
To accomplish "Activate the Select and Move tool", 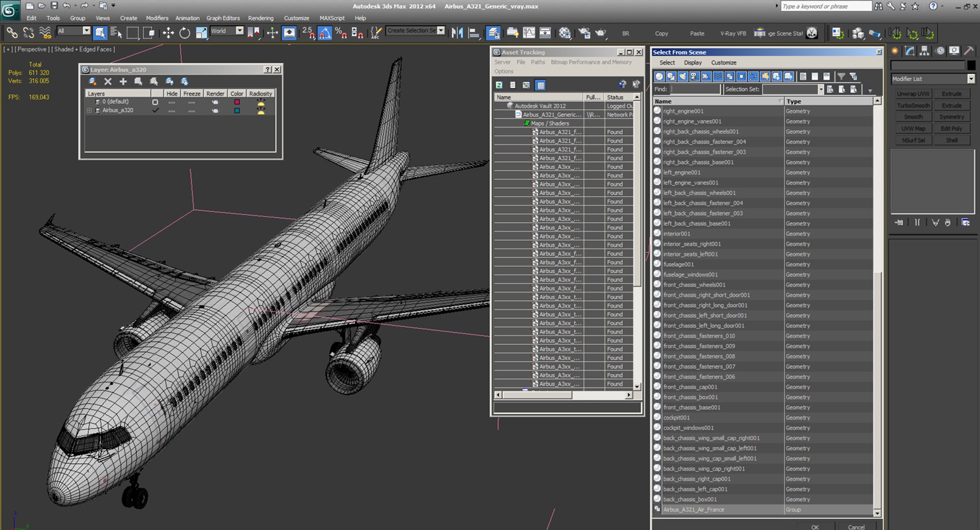I will tap(168, 33).
